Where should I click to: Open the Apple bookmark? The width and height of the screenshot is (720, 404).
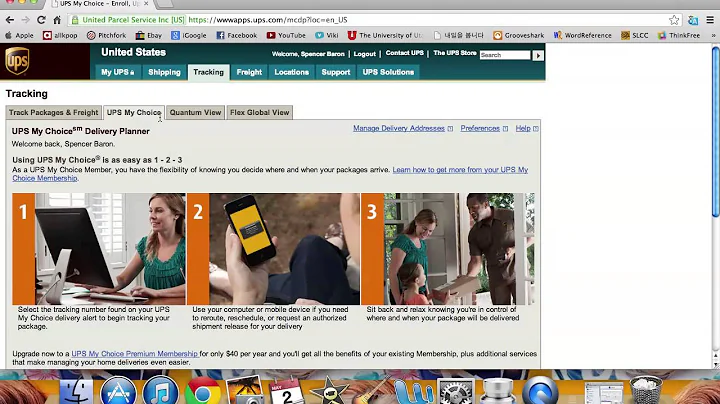pyautogui.click(x=19, y=35)
